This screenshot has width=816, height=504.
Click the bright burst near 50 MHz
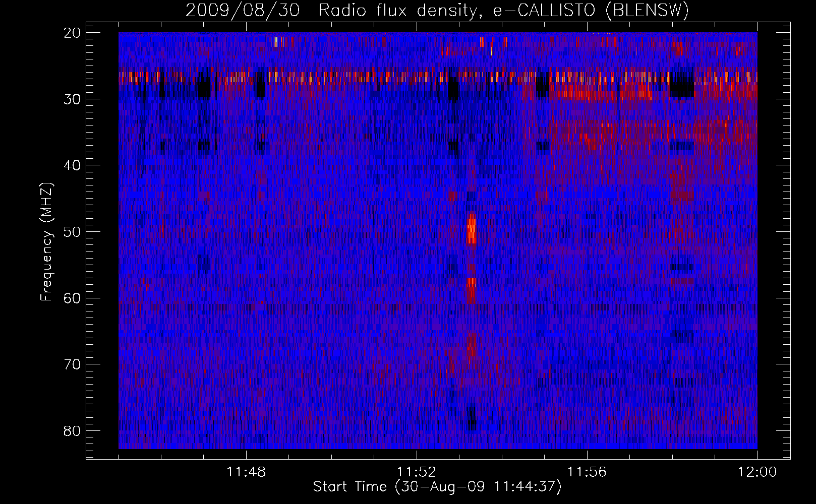click(472, 228)
